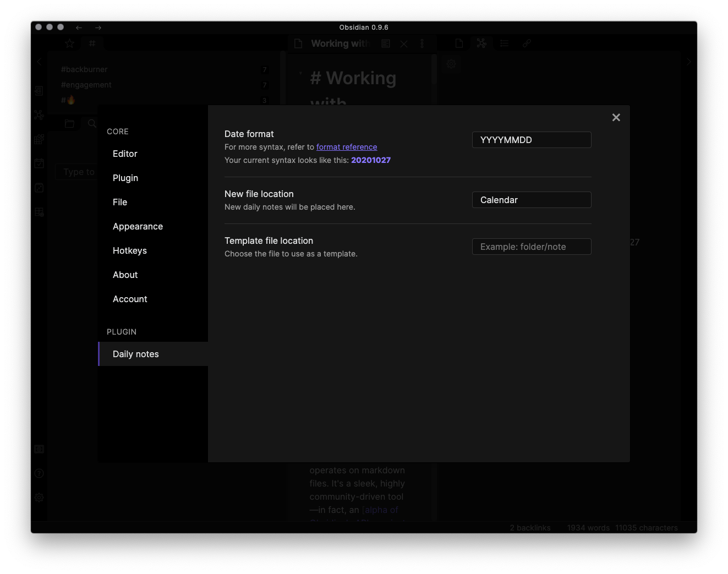The width and height of the screenshot is (728, 574).
Task: Open a random note via dice icon
Action: pyautogui.click(x=39, y=188)
